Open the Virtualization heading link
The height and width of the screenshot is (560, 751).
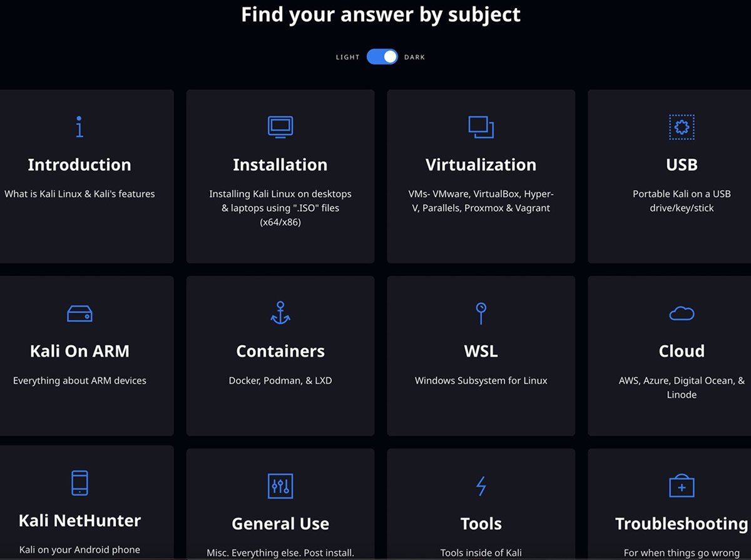(481, 165)
